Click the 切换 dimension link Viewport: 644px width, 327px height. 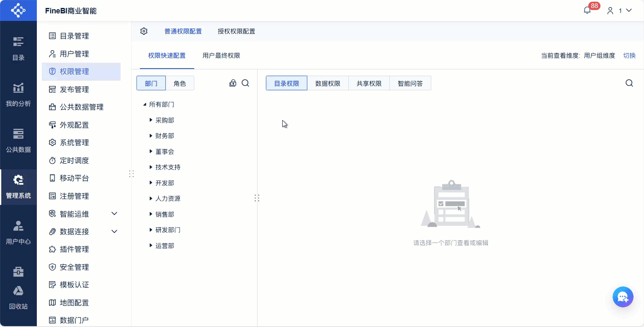629,56
